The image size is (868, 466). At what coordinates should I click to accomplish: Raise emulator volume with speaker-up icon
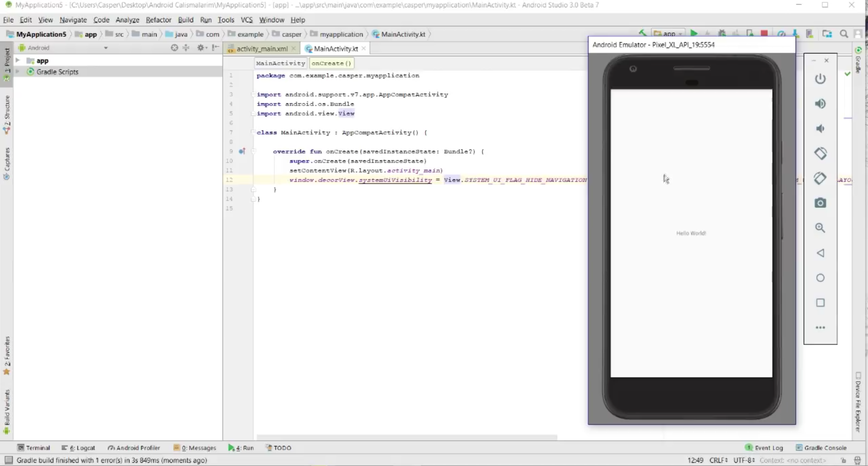(820, 104)
